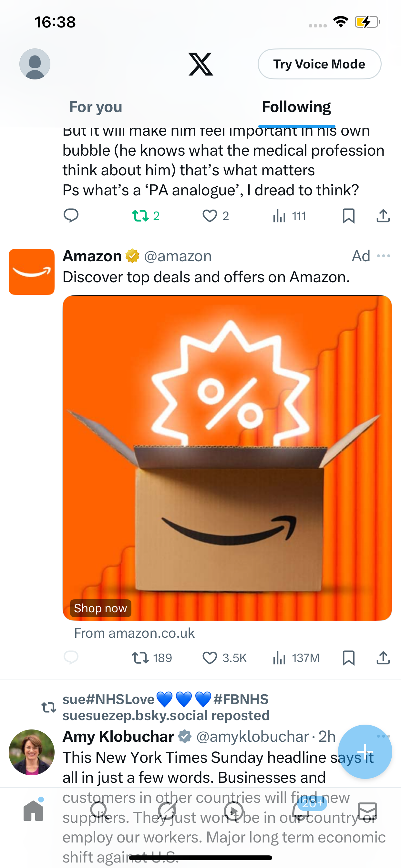Tap the Try Voice Mode button
The height and width of the screenshot is (868, 401).
[319, 64]
